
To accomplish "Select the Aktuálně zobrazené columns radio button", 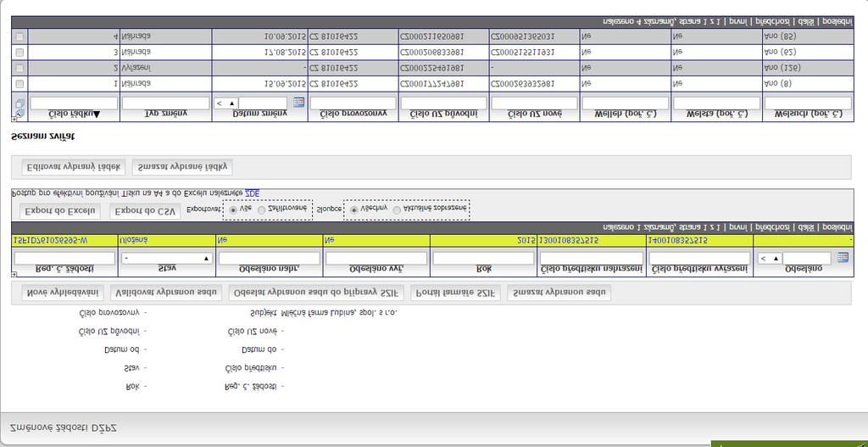I will [397, 210].
